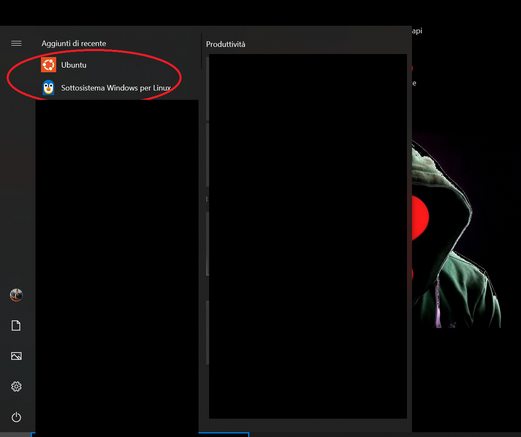Open the Documents folder icon
The width and height of the screenshot is (521, 437).
16,326
